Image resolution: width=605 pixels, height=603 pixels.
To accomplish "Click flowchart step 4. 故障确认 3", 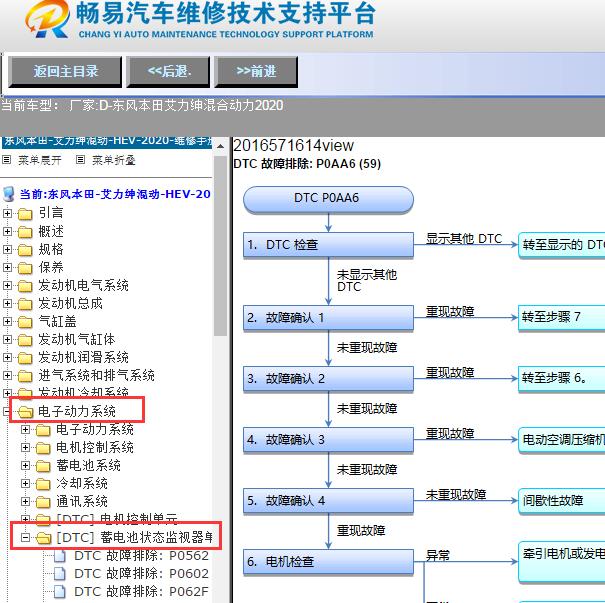I will [328, 439].
